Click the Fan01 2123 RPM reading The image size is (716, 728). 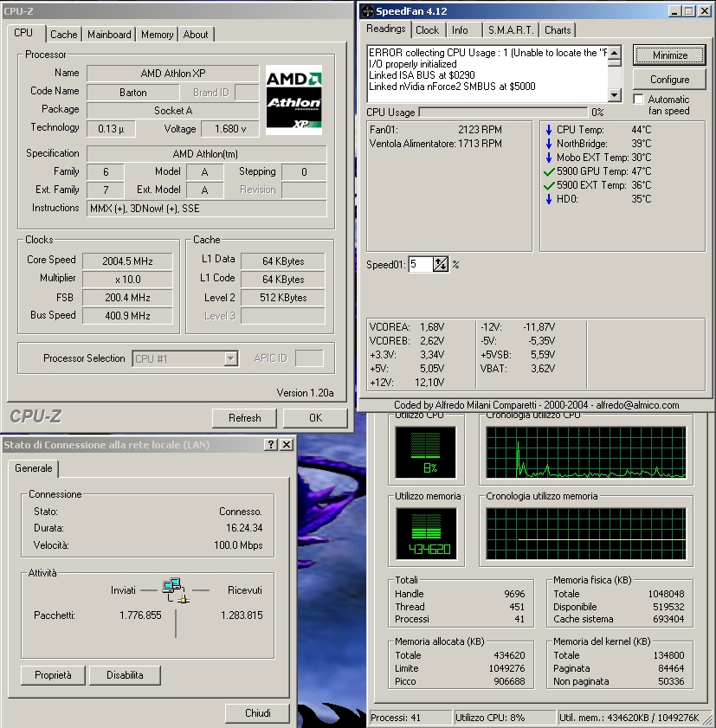[435, 130]
